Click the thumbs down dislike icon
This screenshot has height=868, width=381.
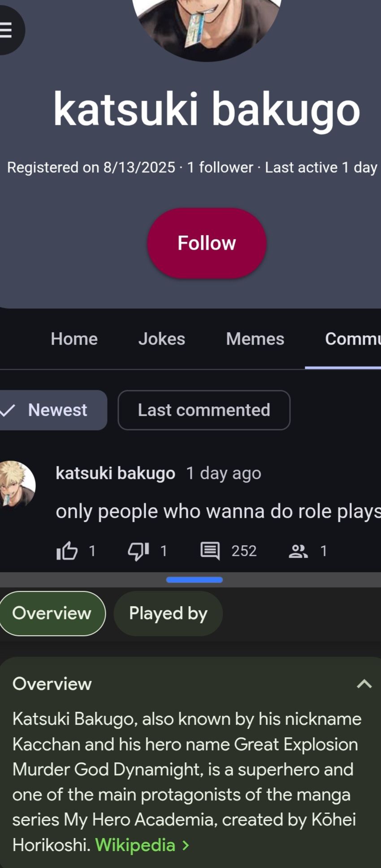(139, 551)
